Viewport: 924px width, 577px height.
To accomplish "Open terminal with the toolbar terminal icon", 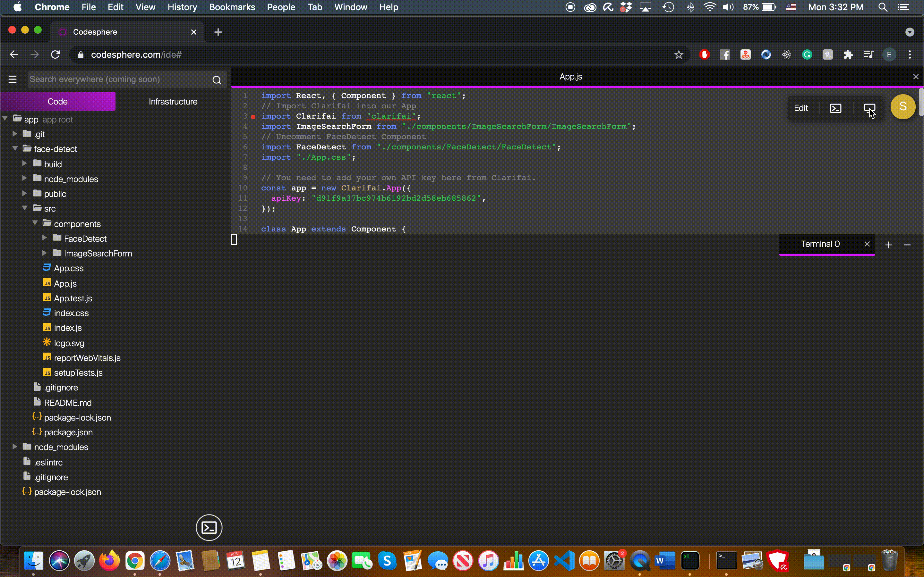I will [835, 108].
